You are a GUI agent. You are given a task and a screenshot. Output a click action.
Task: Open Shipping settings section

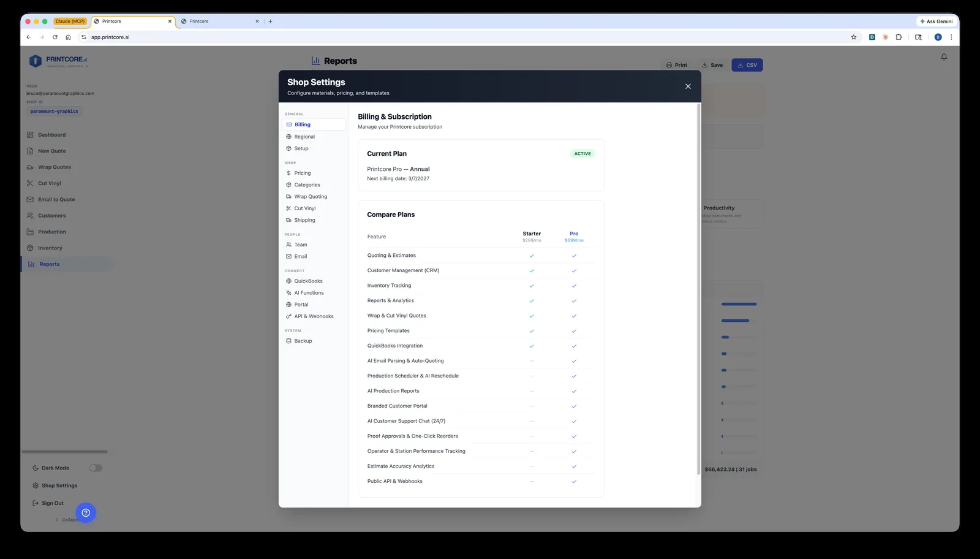[x=314, y=220]
